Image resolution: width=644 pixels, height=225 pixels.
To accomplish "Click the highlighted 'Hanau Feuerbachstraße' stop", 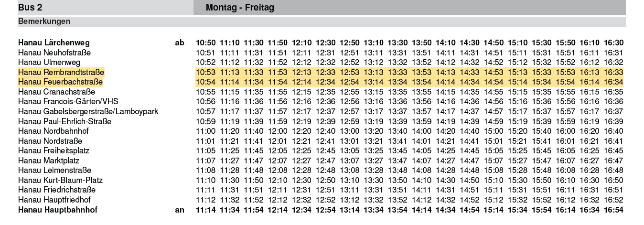I will (61, 82).
